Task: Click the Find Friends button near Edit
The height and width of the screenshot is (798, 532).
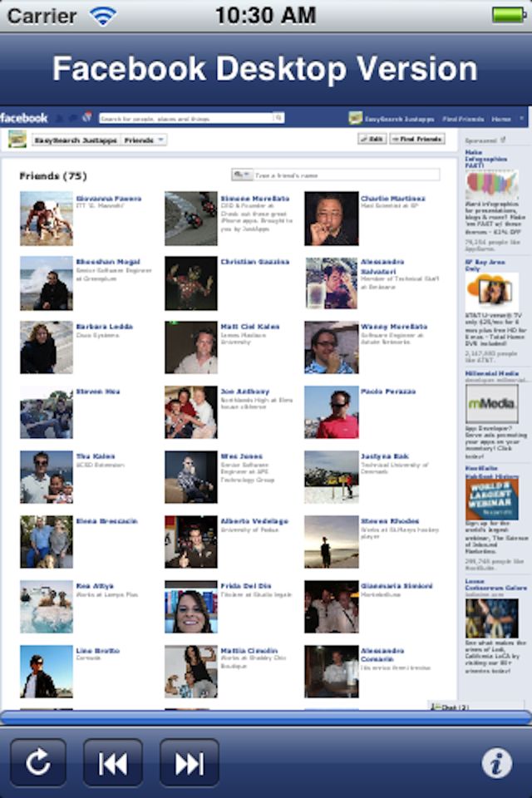Action: coord(417,139)
